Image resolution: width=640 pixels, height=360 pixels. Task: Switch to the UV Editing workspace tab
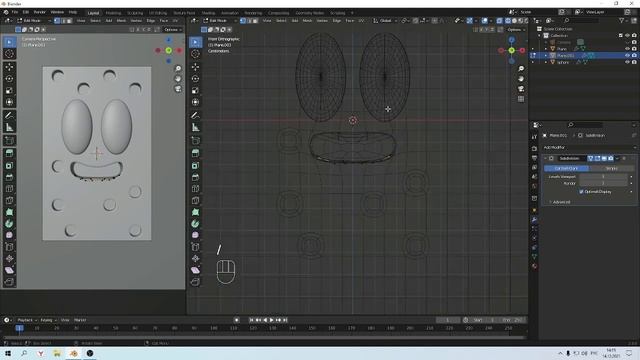158,13
